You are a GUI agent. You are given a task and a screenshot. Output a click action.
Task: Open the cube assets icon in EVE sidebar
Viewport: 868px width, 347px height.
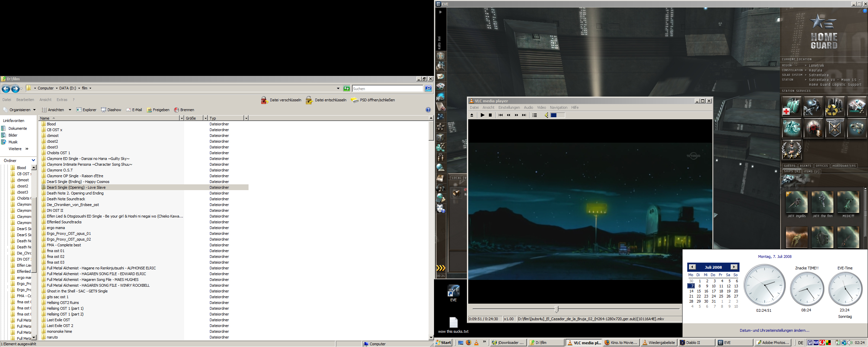(441, 137)
